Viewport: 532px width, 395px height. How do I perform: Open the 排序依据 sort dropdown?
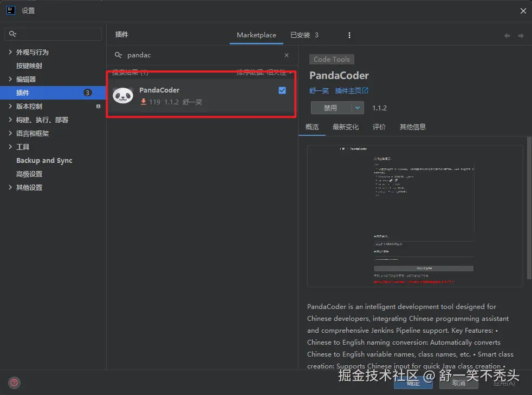point(264,72)
